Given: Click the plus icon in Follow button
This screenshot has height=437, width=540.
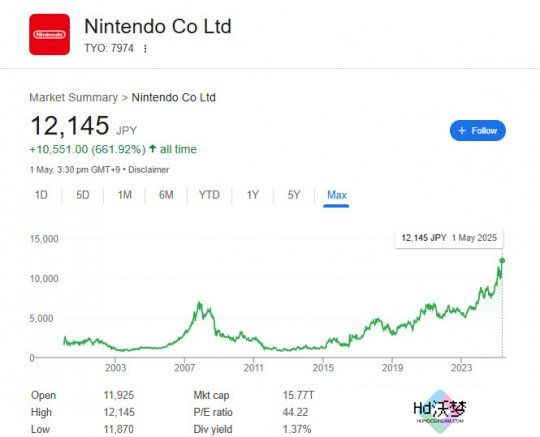Looking at the screenshot, I should click(x=462, y=131).
